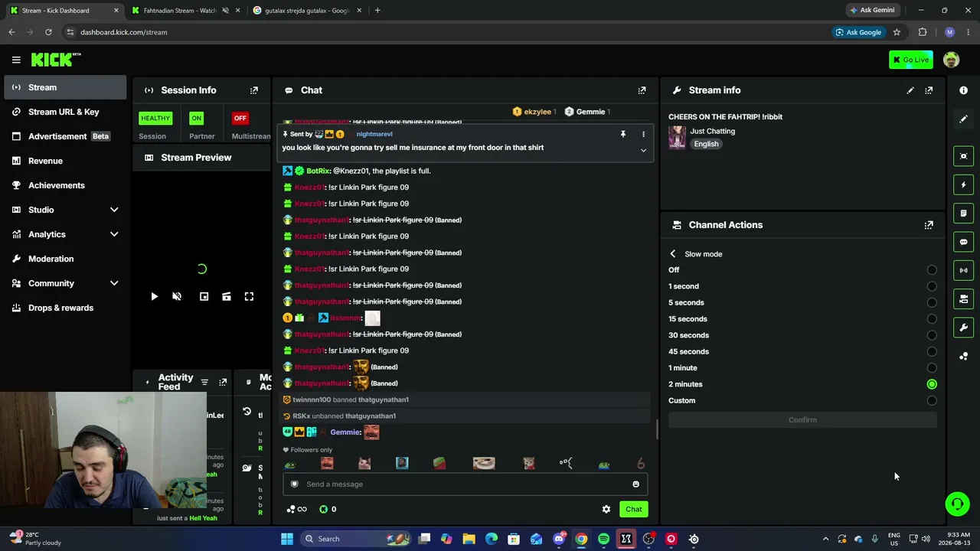Open Spotify from the taskbar

[603, 539]
